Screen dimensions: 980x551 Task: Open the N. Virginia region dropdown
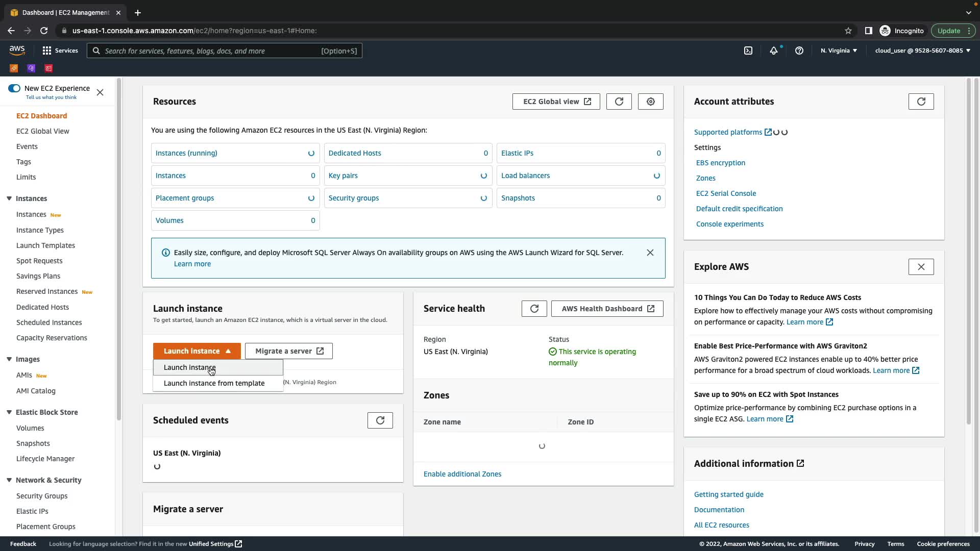coord(839,51)
